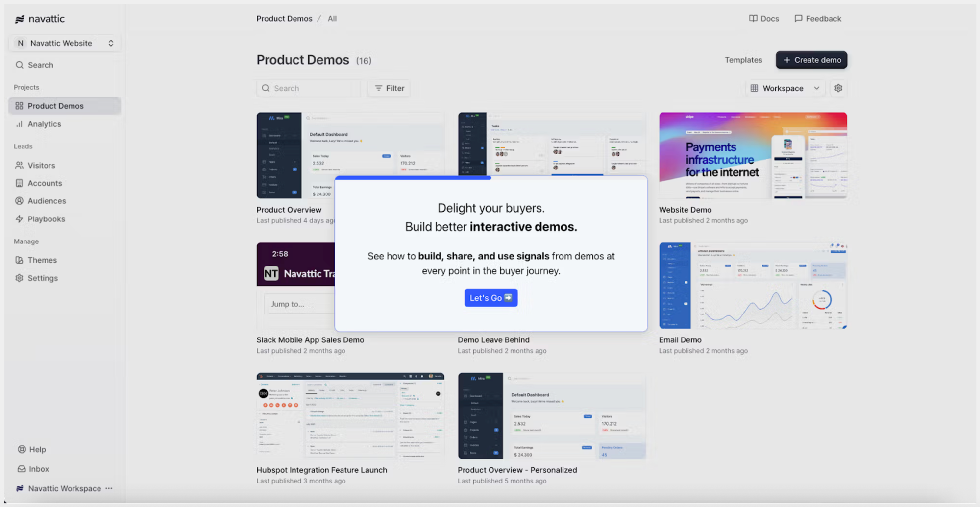Screen dimensions: 980x507
Task: Open Settings under Manage
Action: [x=65, y=278]
